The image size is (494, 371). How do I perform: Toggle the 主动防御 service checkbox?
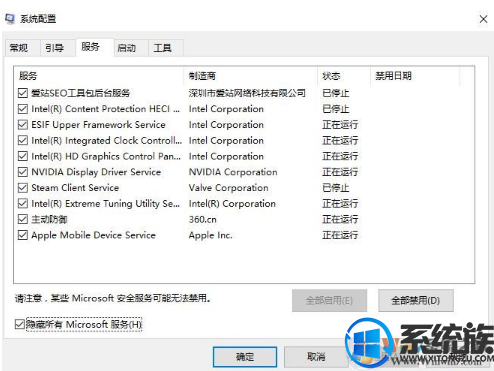23,219
